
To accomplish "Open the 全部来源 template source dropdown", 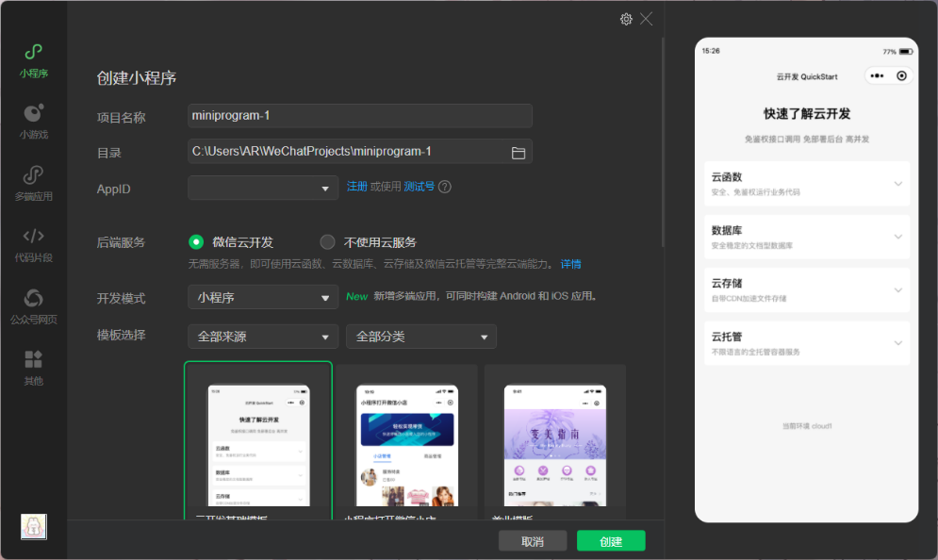I will pos(263,337).
